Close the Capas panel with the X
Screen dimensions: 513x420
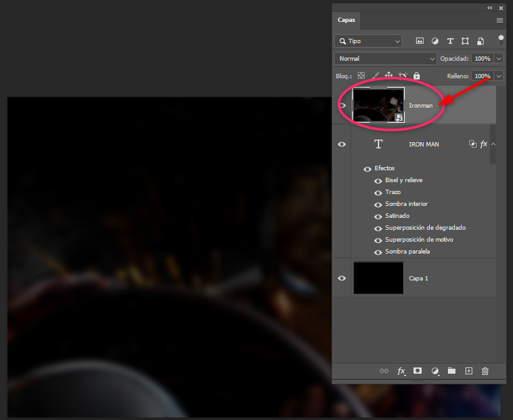pyautogui.click(x=501, y=8)
